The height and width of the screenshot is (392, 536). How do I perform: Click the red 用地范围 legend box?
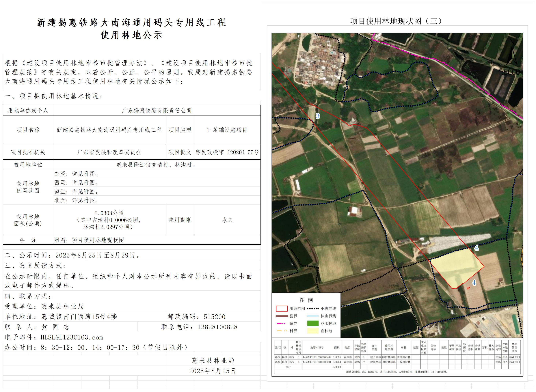282,309
